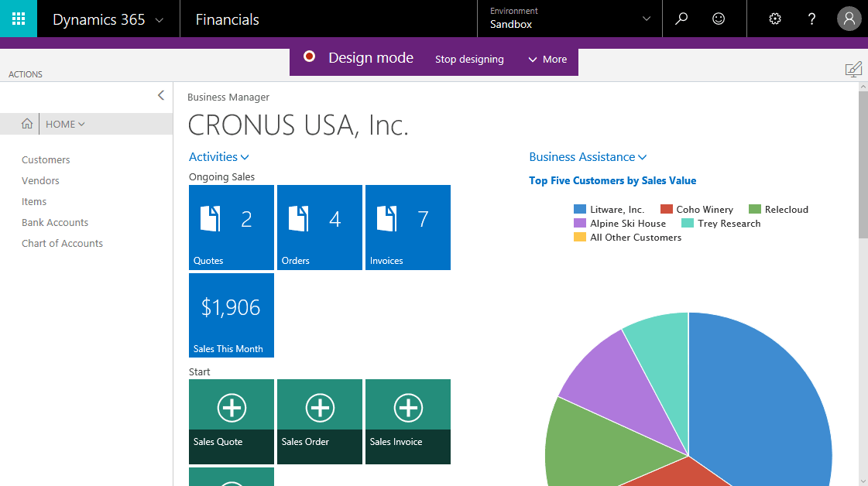Viewport: 868px width, 486px height.
Task: Collapse the navigation pane with the chevron
Action: tap(161, 95)
